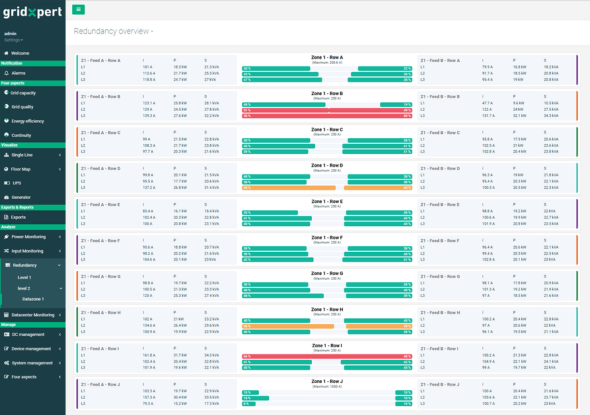This screenshot has width=590, height=415.
Task: Open the Welcome home icon
Action: coord(6,53)
